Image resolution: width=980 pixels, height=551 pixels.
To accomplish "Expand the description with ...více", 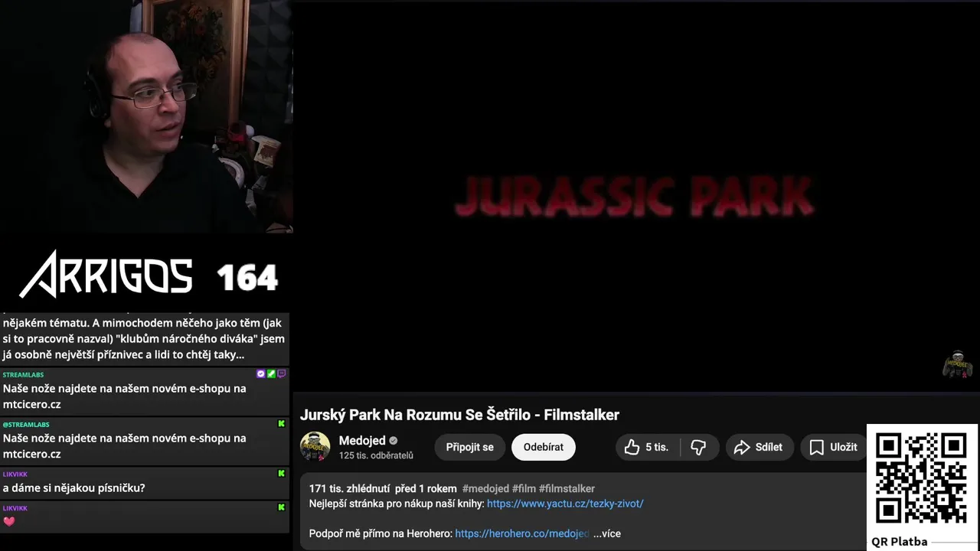I will (x=606, y=533).
